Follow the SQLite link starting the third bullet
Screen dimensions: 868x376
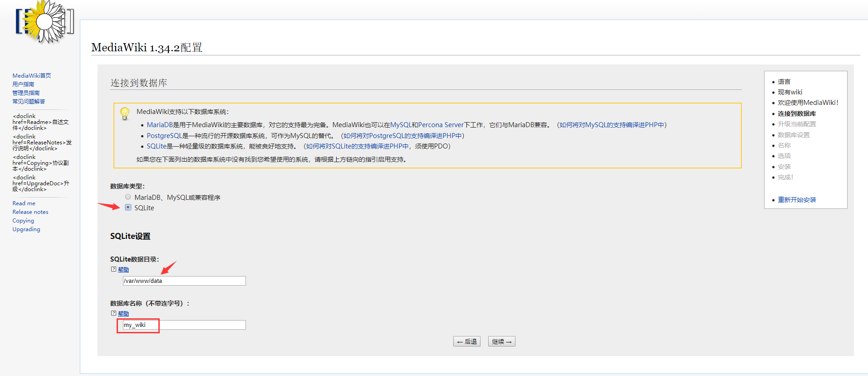coord(157,146)
